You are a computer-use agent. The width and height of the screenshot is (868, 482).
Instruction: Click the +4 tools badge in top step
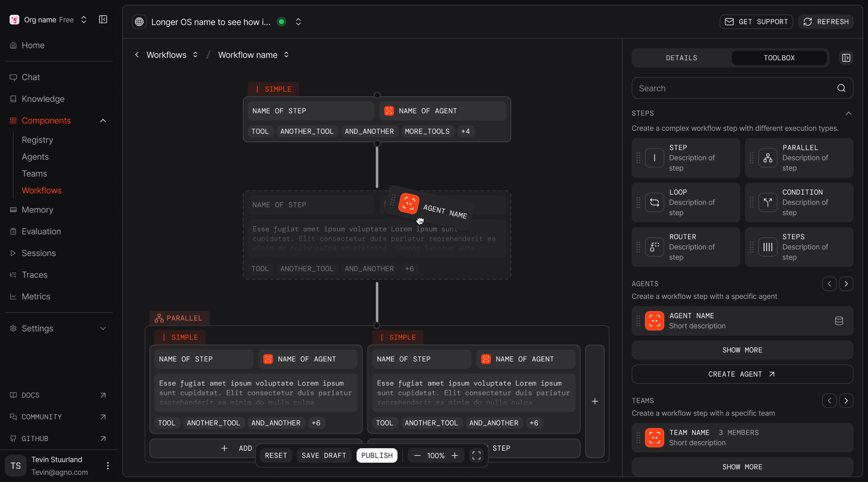pyautogui.click(x=466, y=131)
